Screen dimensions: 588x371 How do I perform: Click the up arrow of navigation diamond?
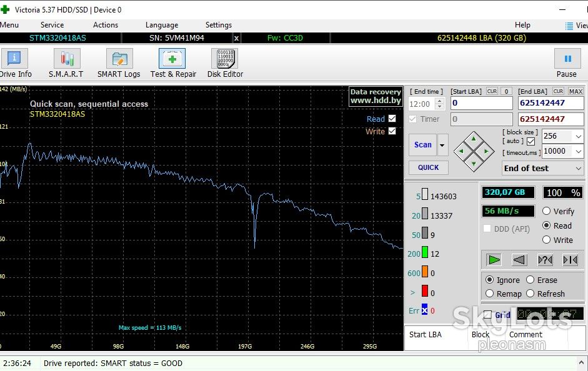[x=474, y=139]
